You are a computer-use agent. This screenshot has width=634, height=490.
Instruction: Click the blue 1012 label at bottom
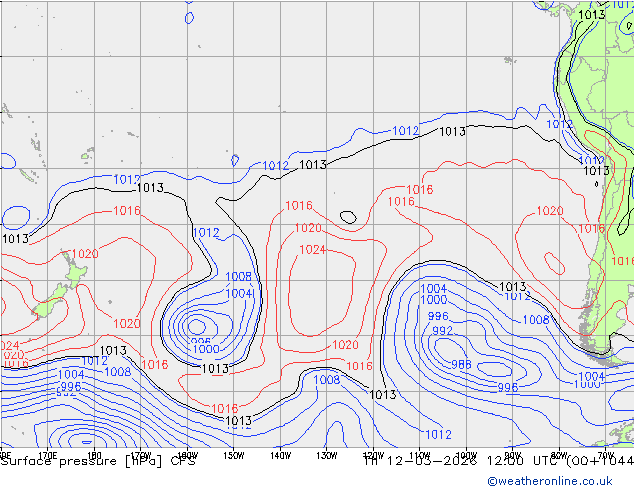click(x=437, y=435)
